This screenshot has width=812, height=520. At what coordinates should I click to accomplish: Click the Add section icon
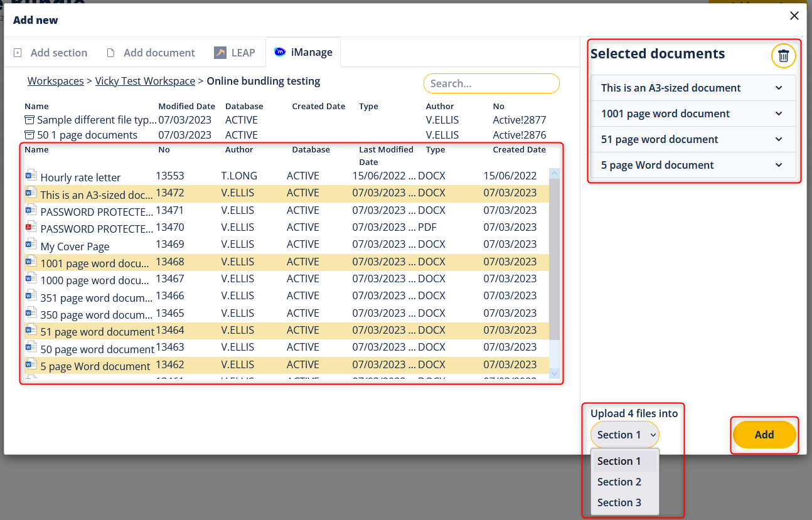[x=18, y=52]
